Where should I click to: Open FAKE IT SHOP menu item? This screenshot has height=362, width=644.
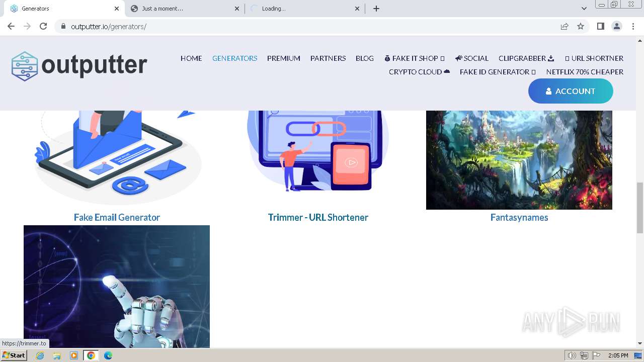(415, 58)
